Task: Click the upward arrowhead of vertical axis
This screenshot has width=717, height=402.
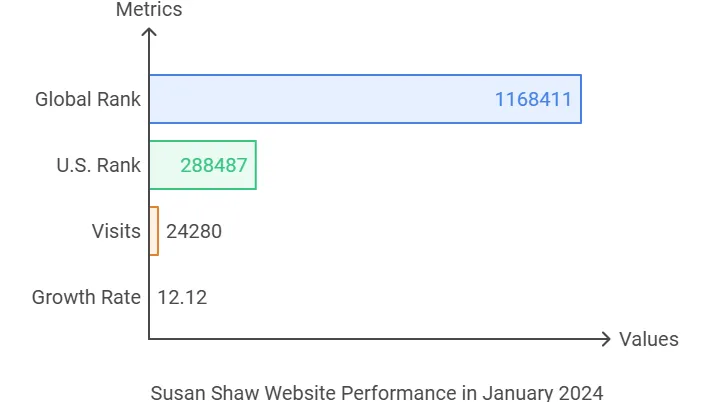Action: pyautogui.click(x=149, y=32)
